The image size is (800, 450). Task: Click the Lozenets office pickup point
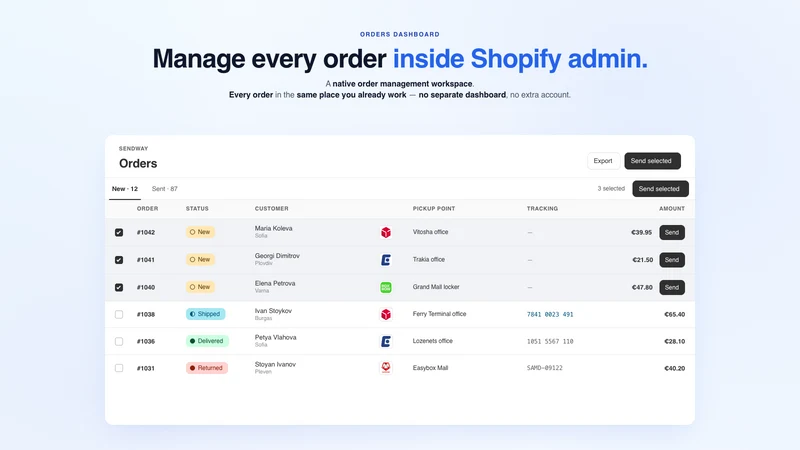(433, 341)
